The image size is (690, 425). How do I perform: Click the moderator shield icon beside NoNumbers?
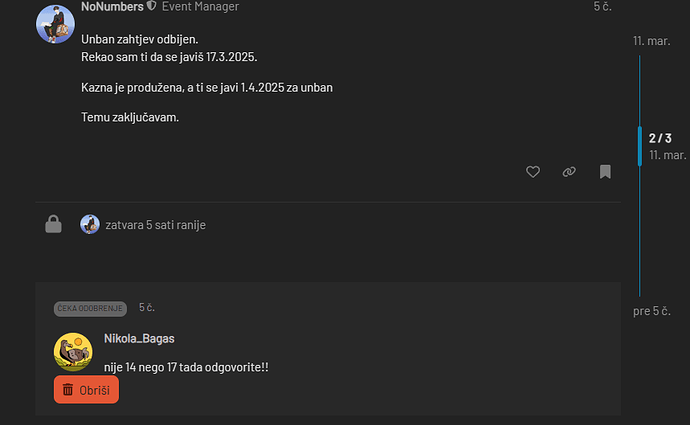pyautogui.click(x=151, y=6)
